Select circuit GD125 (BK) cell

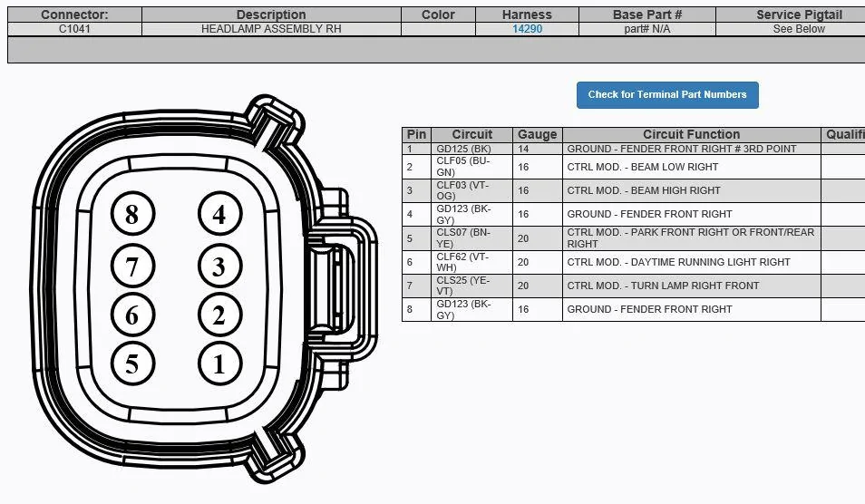pos(471,149)
